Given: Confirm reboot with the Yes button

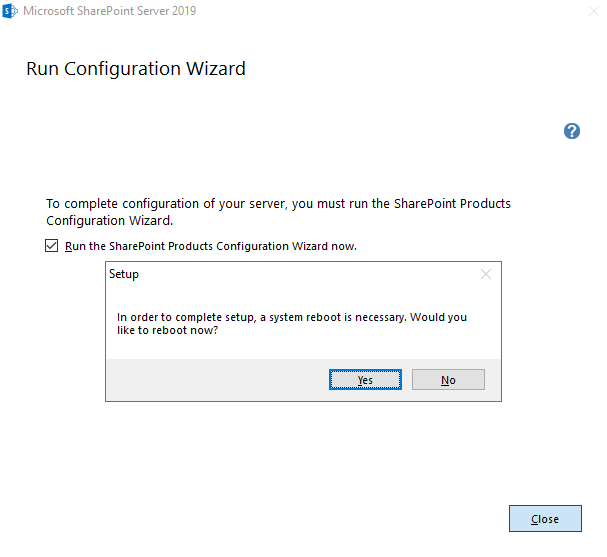Looking at the screenshot, I should [x=365, y=379].
